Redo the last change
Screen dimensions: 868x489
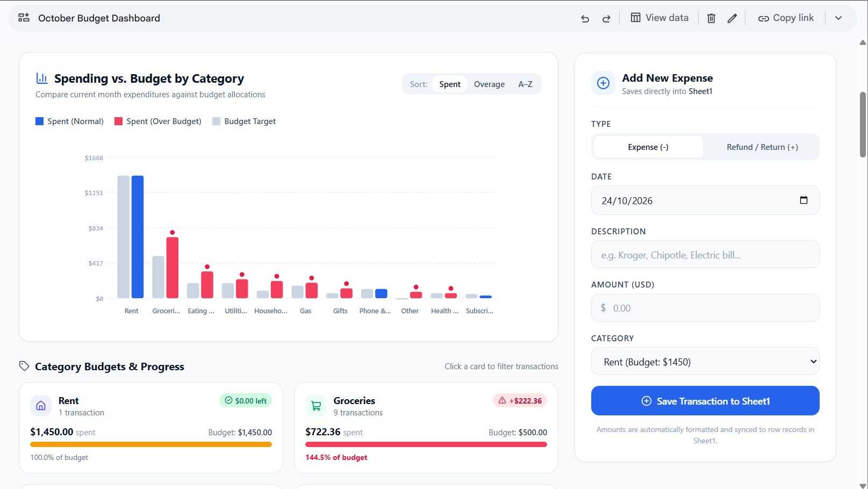tap(606, 18)
